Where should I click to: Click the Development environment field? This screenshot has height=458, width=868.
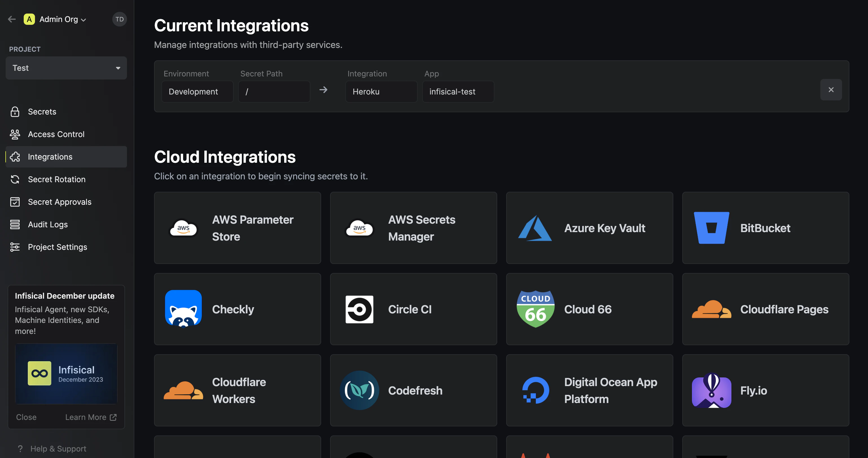coord(198,92)
